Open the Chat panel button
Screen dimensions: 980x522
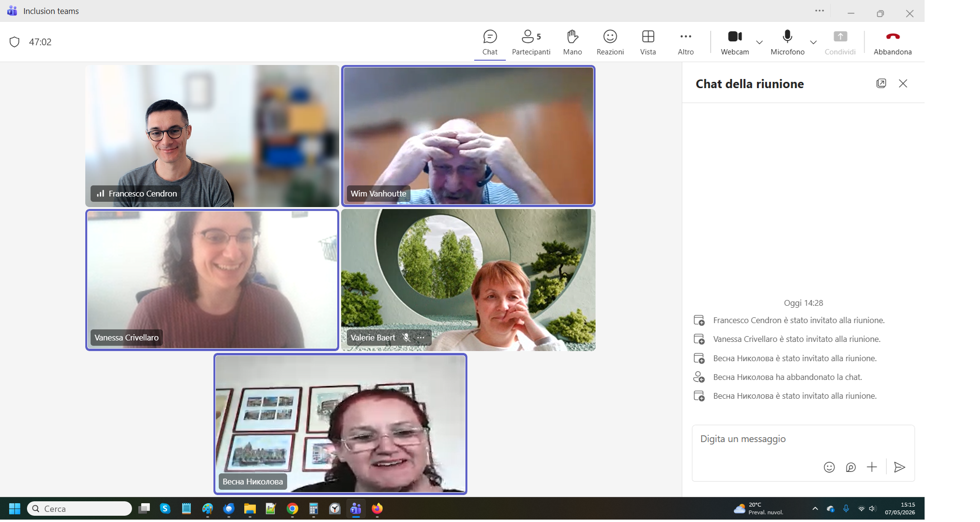tap(490, 42)
